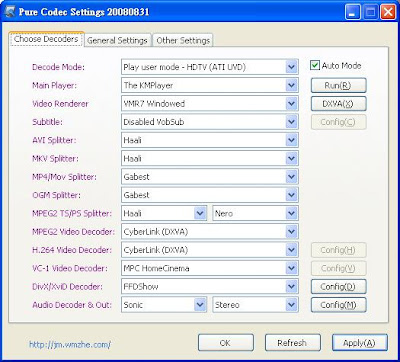Switch to the Other Settings tab

coord(183,40)
